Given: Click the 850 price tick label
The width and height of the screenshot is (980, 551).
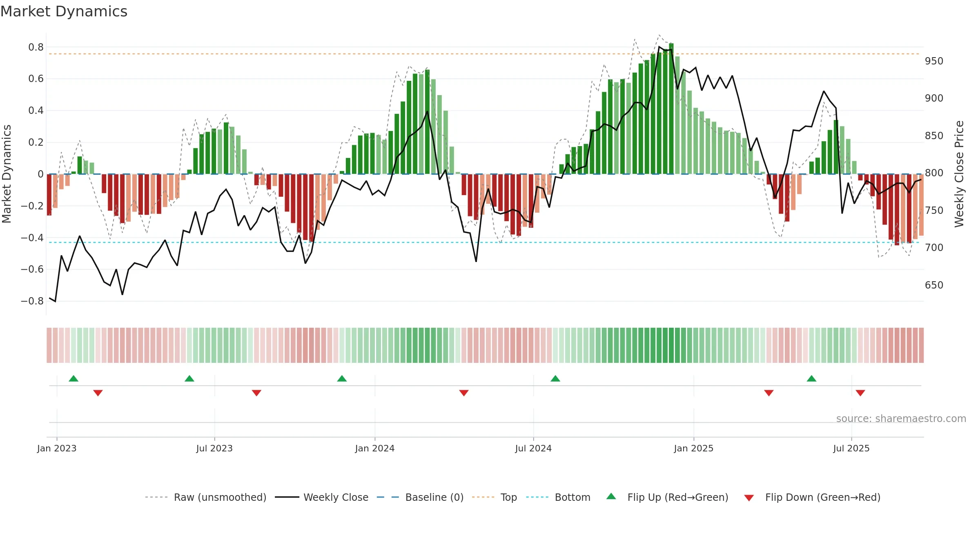Looking at the screenshot, I should [934, 136].
